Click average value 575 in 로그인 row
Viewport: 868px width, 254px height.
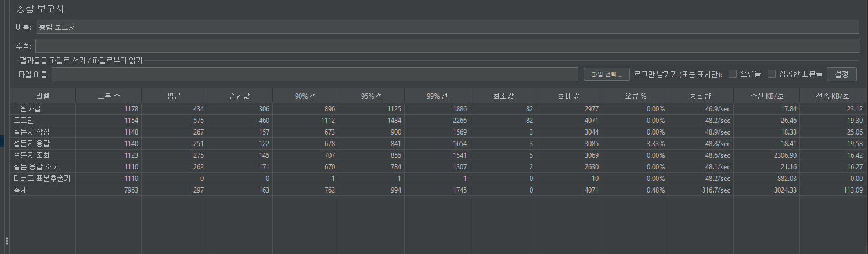click(x=199, y=120)
